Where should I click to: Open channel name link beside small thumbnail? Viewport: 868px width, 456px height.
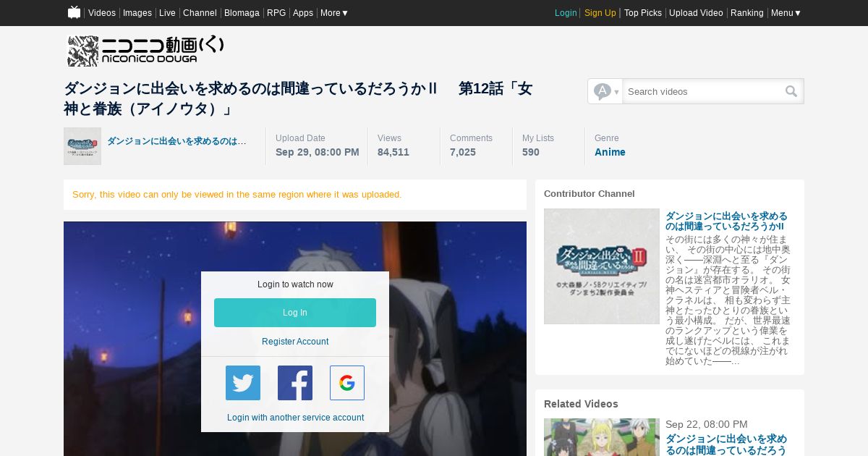176,141
